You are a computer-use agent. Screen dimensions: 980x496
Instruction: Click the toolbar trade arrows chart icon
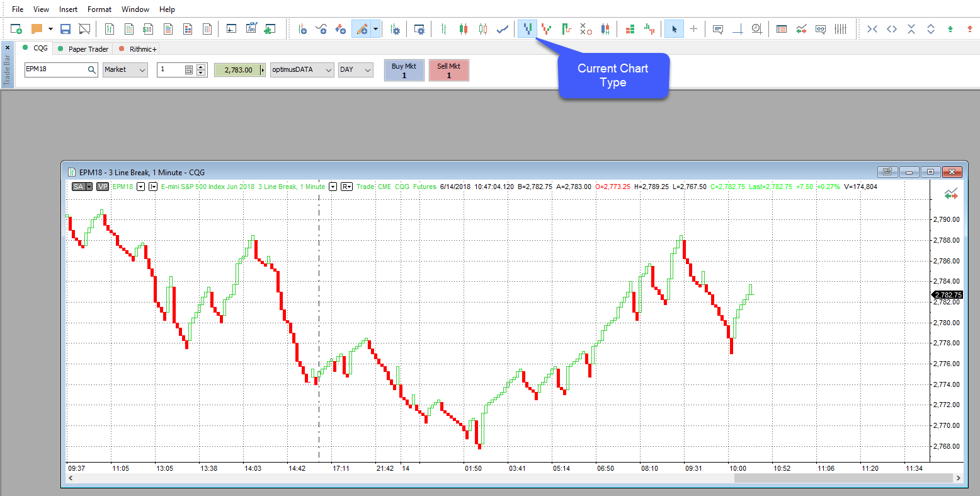(x=801, y=29)
